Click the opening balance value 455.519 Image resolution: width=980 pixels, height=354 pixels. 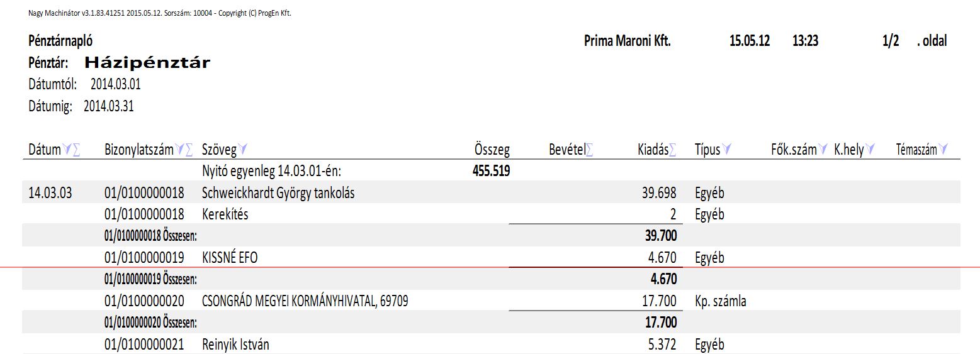[491, 170]
